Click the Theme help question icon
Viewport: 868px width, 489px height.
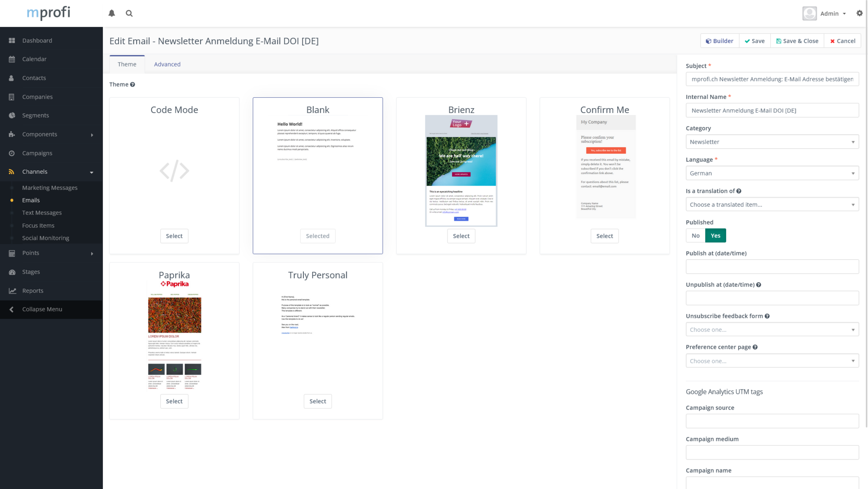[132, 85]
